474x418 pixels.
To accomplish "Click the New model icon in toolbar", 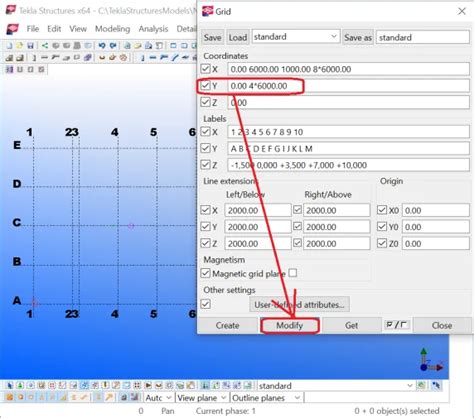I will coord(9,46).
